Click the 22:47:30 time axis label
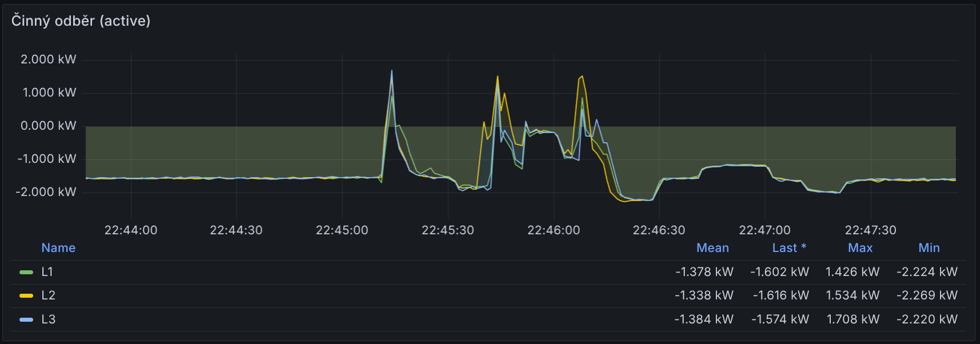Viewport: 980px width, 344px height. click(x=871, y=230)
